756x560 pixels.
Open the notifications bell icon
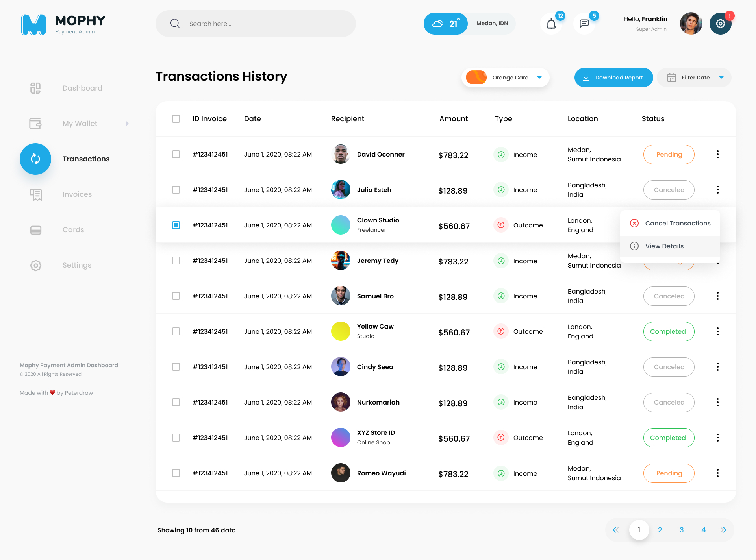[551, 24]
